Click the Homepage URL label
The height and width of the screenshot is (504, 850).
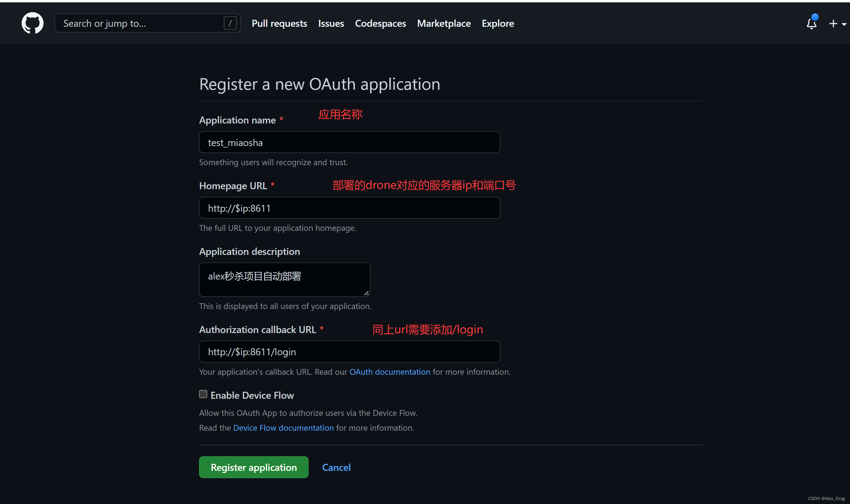pos(233,186)
